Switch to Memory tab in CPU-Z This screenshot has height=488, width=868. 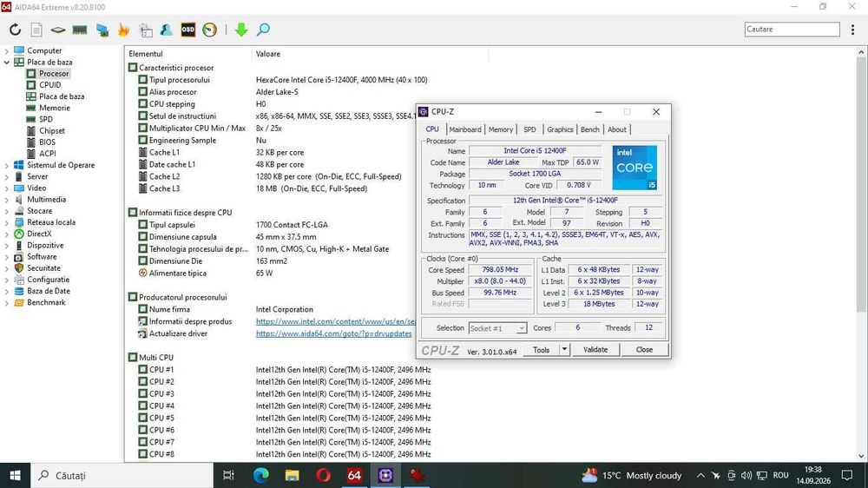point(501,129)
